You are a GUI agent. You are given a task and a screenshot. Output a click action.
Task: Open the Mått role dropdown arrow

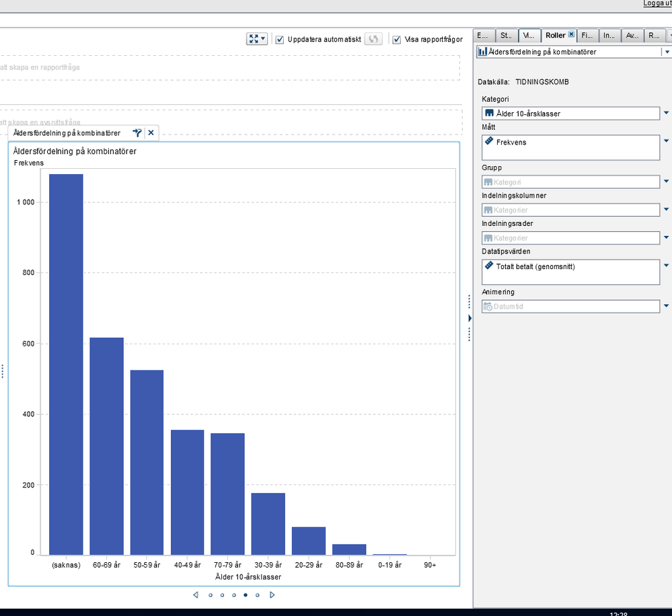666,141
